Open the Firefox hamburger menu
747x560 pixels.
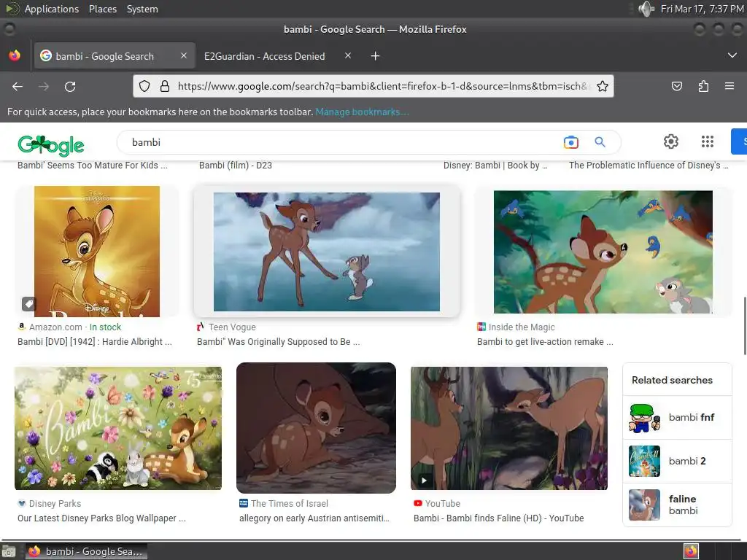tap(729, 86)
